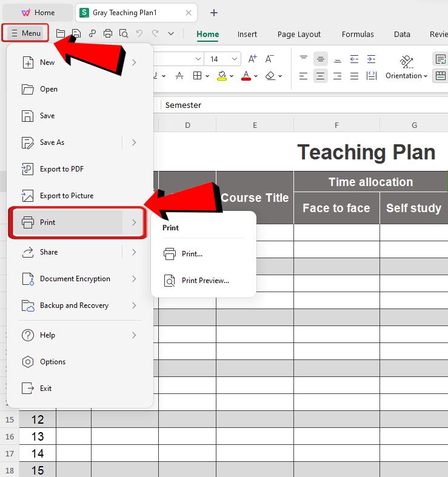
Task: Select column D header
Action: (x=187, y=125)
